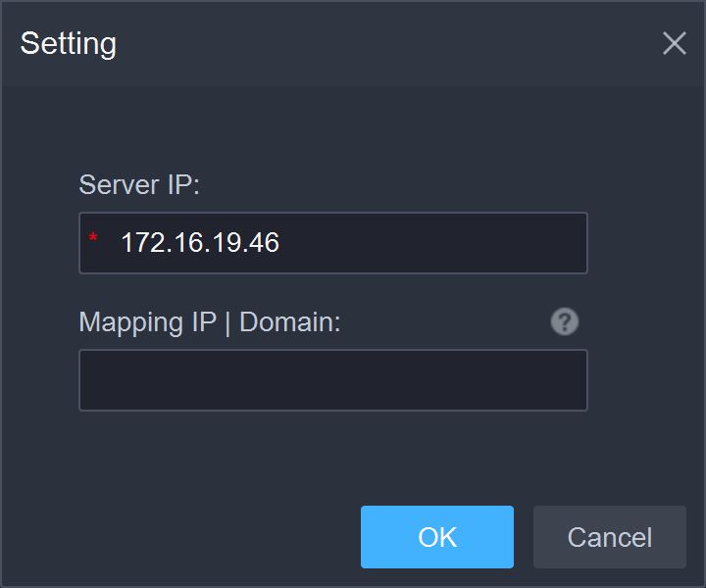Dismiss the dialog via the top-right X icon
706x588 pixels.
674,43
